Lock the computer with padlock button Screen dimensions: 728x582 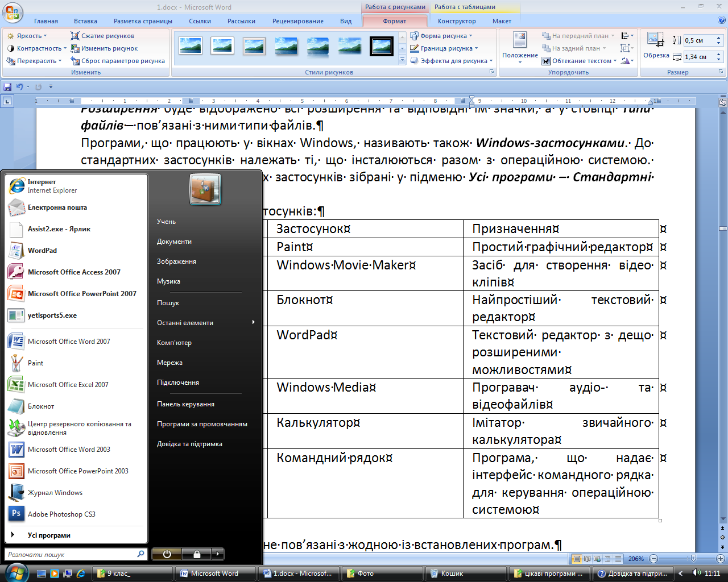point(196,554)
